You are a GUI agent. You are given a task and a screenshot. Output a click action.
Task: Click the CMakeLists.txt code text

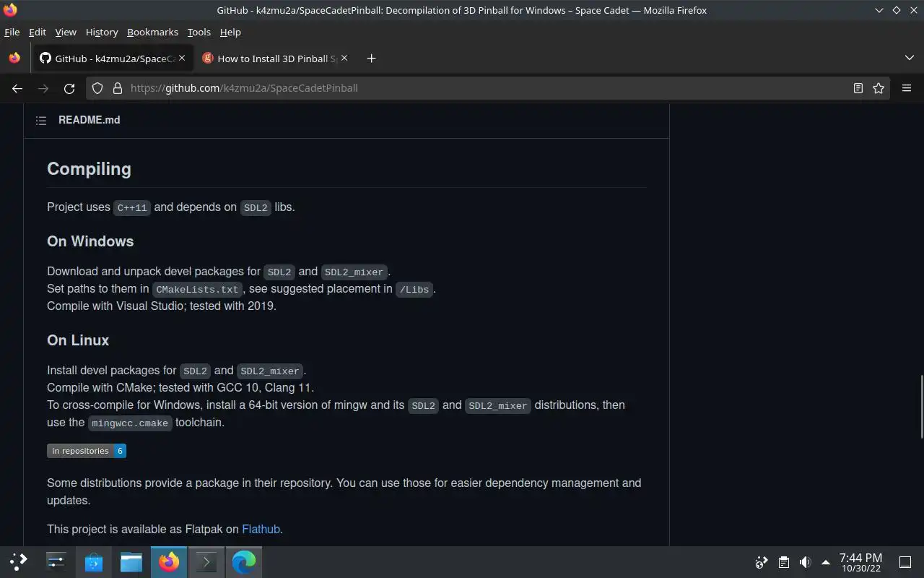[197, 290]
